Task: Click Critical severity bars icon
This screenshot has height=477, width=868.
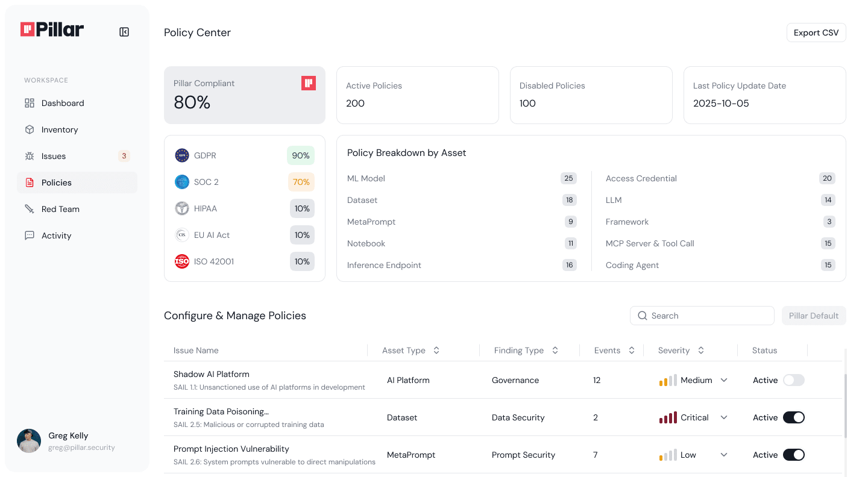Action: coord(668,418)
